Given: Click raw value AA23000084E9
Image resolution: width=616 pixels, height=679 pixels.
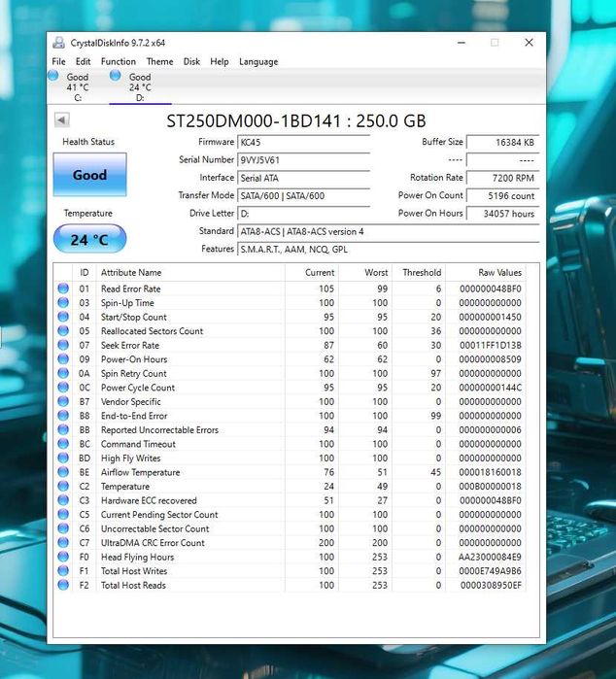Looking at the screenshot, I should tap(490, 558).
